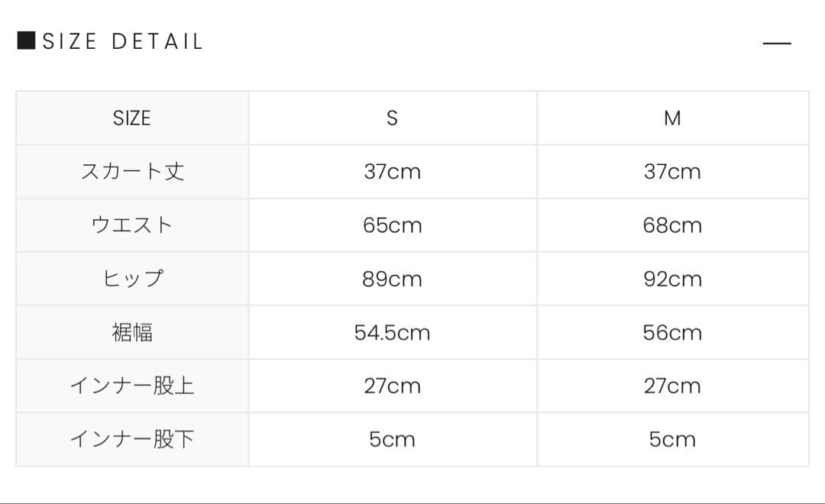Viewport: 825px width, 504px height.
Task: Click the スカート丈 row label
Action: pyautogui.click(x=132, y=172)
